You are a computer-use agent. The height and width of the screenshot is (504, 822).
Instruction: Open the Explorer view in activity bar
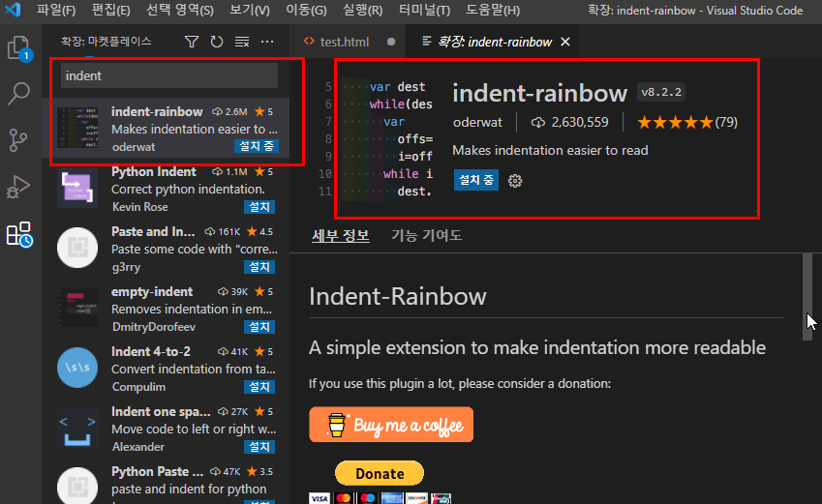point(20,48)
